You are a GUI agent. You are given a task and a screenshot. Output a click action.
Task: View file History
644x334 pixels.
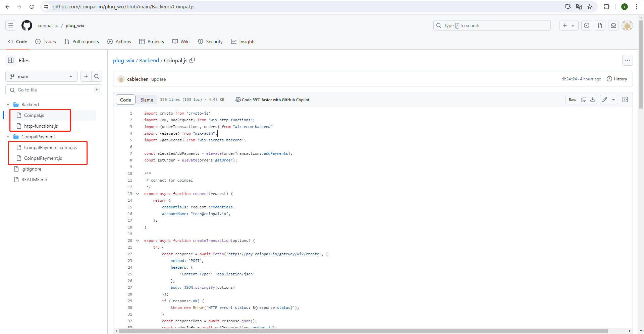[x=617, y=79]
